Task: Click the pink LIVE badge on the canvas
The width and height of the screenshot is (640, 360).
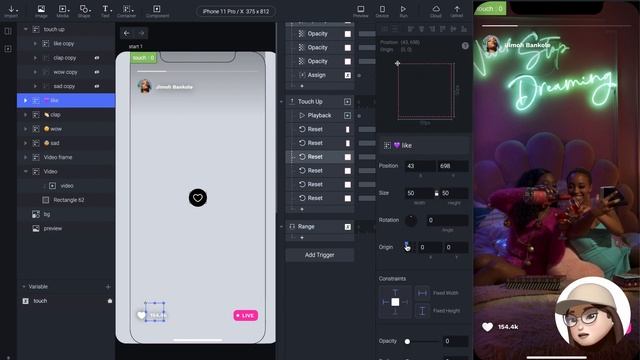Action: point(245,316)
